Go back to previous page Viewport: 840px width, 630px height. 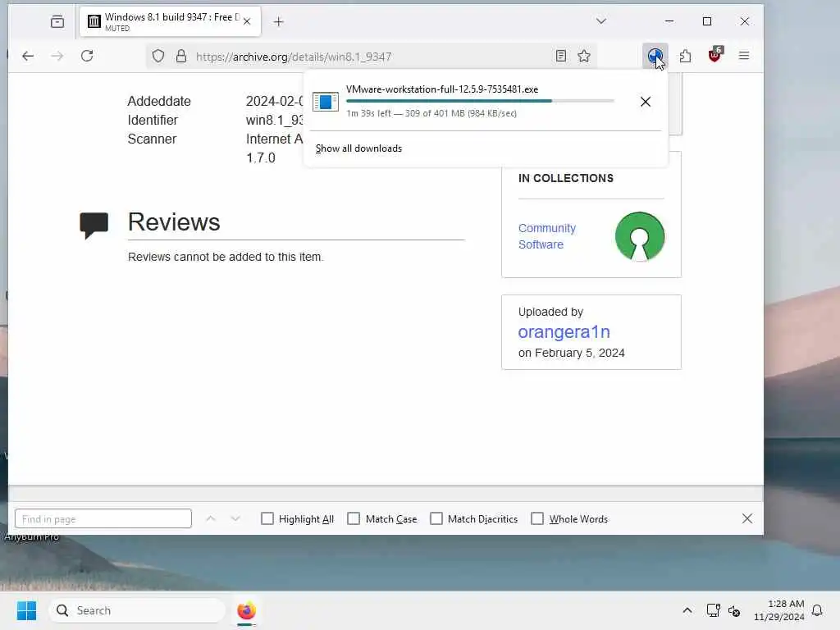28,56
